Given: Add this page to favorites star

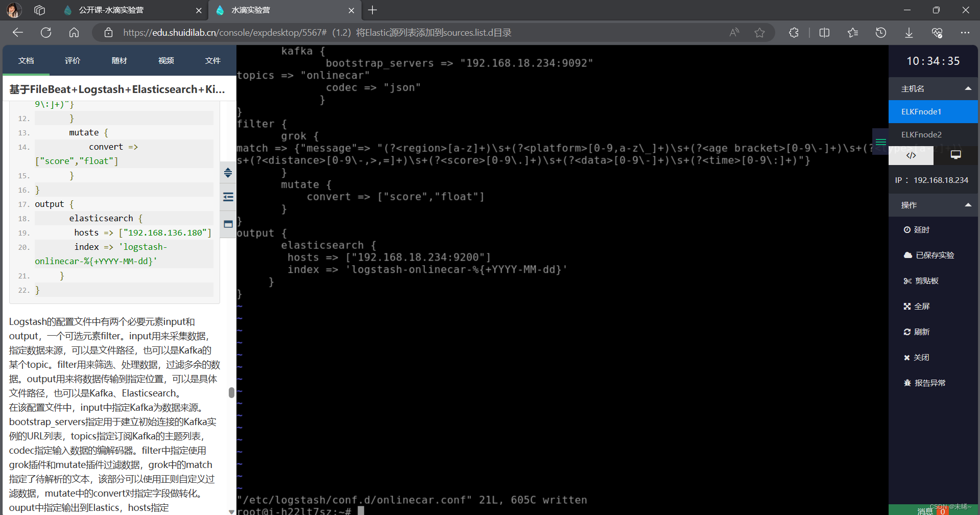Looking at the screenshot, I should (x=760, y=33).
